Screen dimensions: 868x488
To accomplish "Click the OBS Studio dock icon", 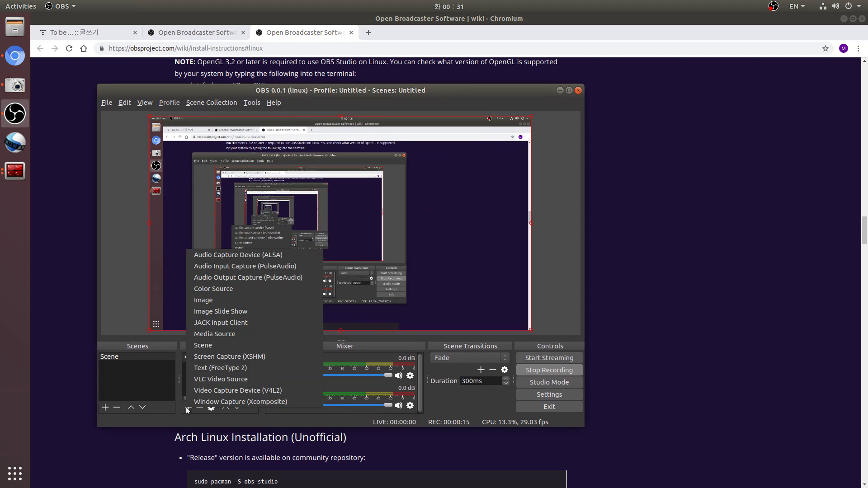I will 15,113.
